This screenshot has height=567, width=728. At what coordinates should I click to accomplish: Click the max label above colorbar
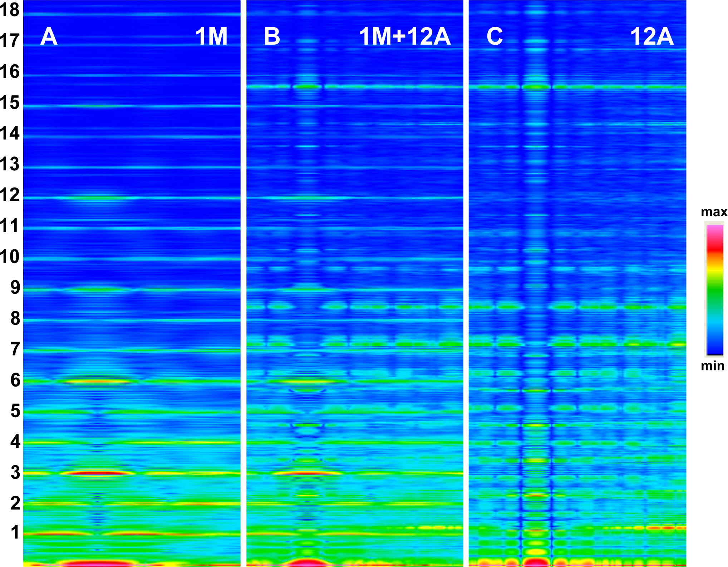(714, 212)
